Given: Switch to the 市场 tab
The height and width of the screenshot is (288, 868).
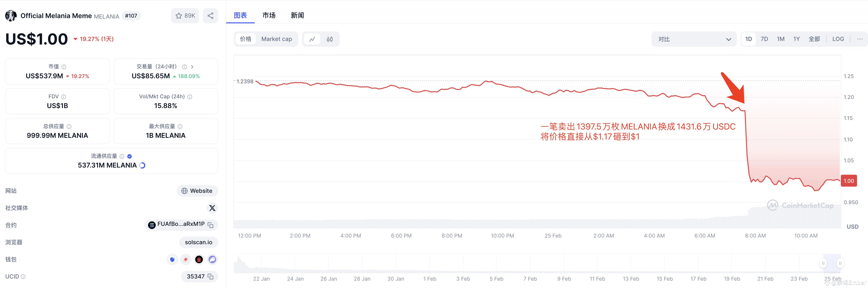Looking at the screenshot, I should [269, 15].
